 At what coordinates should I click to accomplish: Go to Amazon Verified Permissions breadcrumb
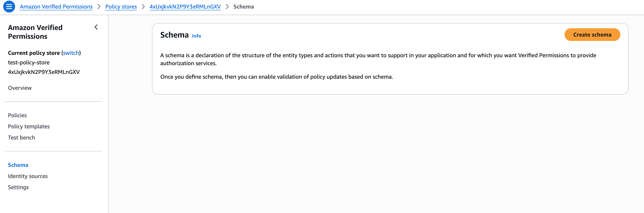[x=56, y=7]
